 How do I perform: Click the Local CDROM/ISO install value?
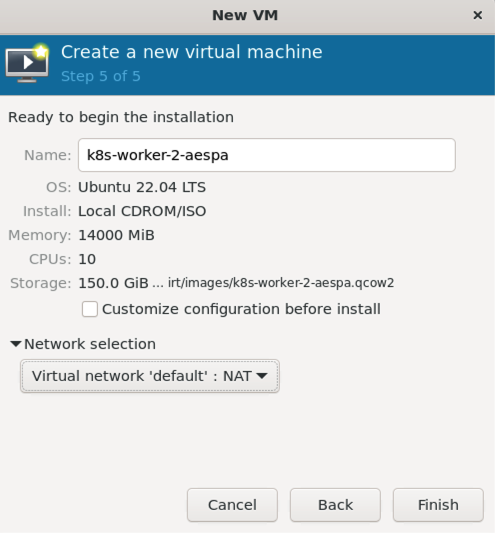(142, 211)
